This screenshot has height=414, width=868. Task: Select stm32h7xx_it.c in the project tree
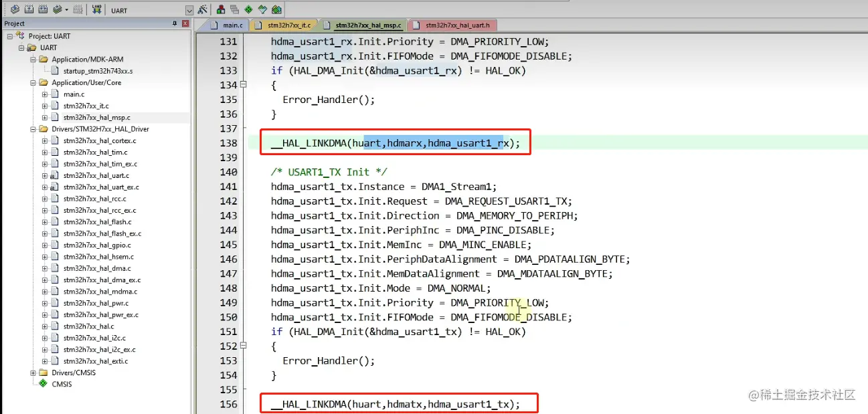[86, 106]
